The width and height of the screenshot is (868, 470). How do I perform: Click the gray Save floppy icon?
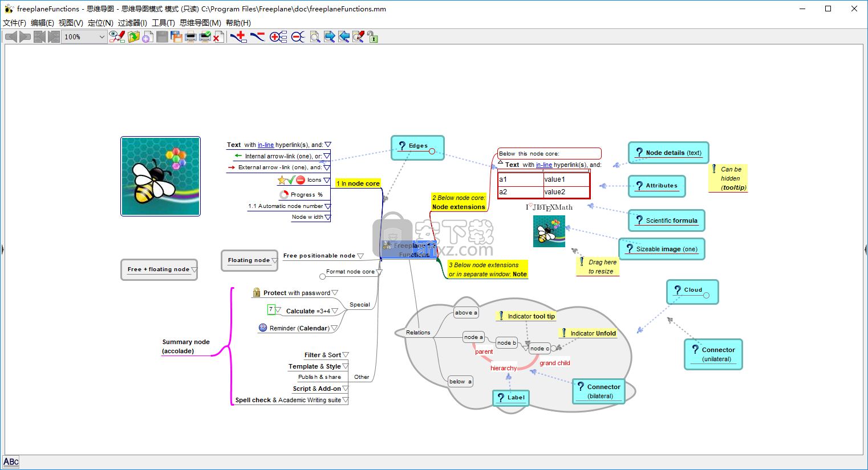(x=162, y=37)
